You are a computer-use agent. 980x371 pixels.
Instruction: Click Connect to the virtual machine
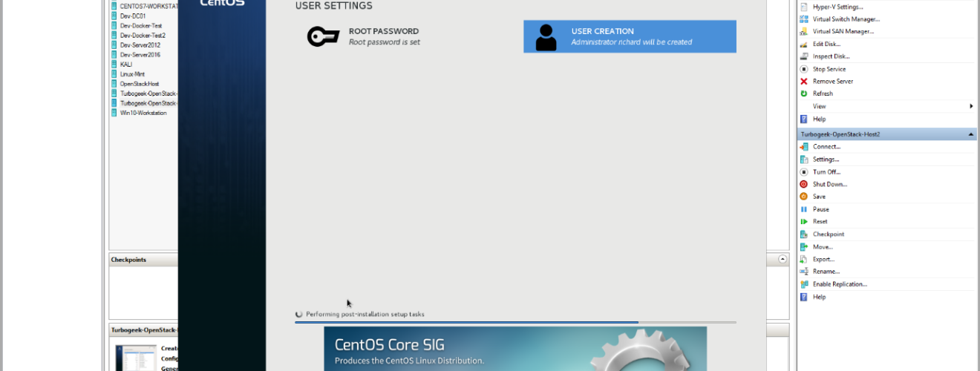826,147
